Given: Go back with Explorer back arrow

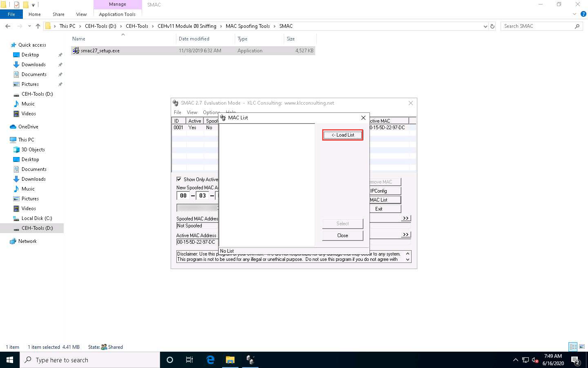Looking at the screenshot, I should (x=8, y=26).
